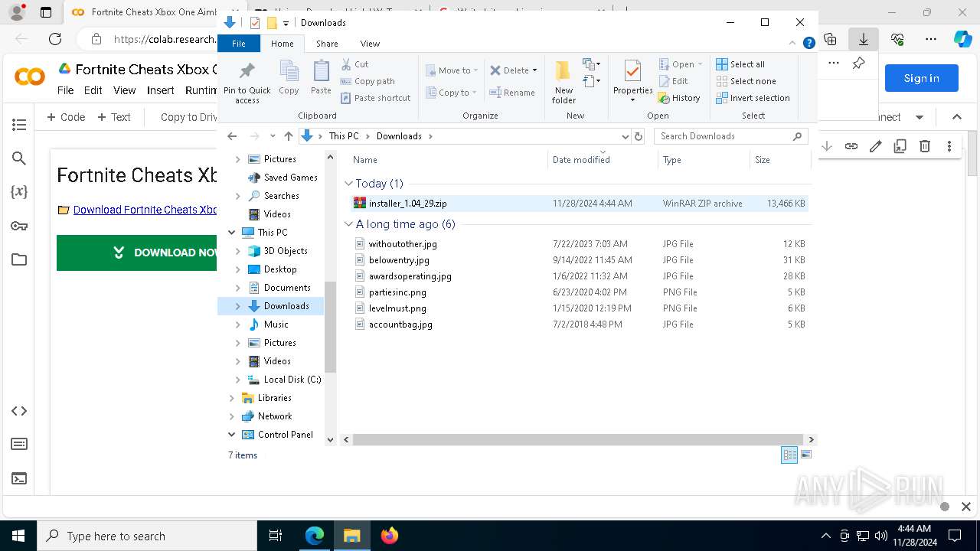The image size is (980, 551).
Task: Click the Paste ribbon icon
Action: (321, 72)
